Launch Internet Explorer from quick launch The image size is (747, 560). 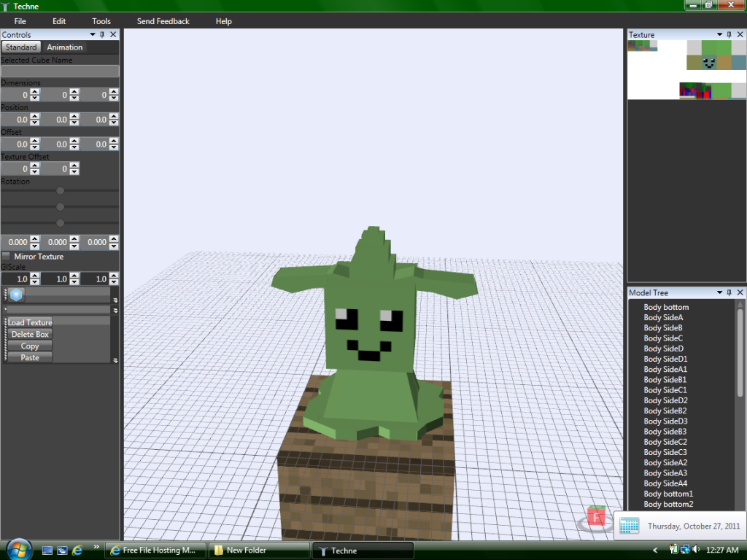click(77, 551)
